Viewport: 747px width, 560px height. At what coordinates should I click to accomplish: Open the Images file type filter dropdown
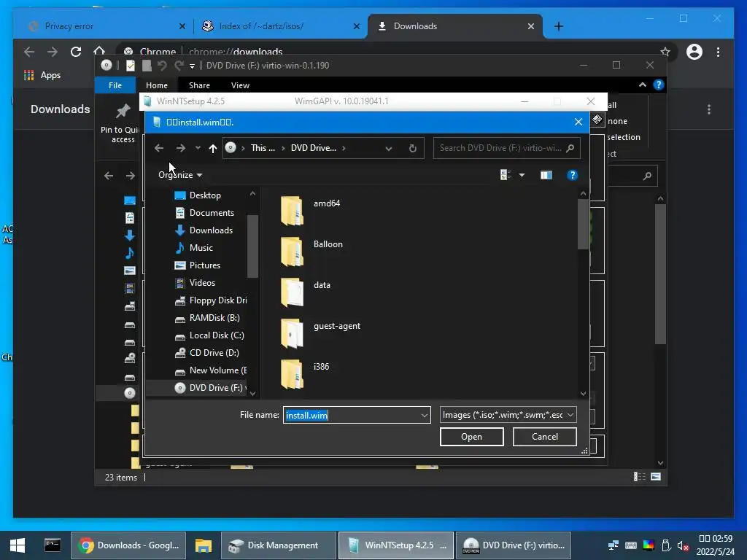[x=508, y=415]
